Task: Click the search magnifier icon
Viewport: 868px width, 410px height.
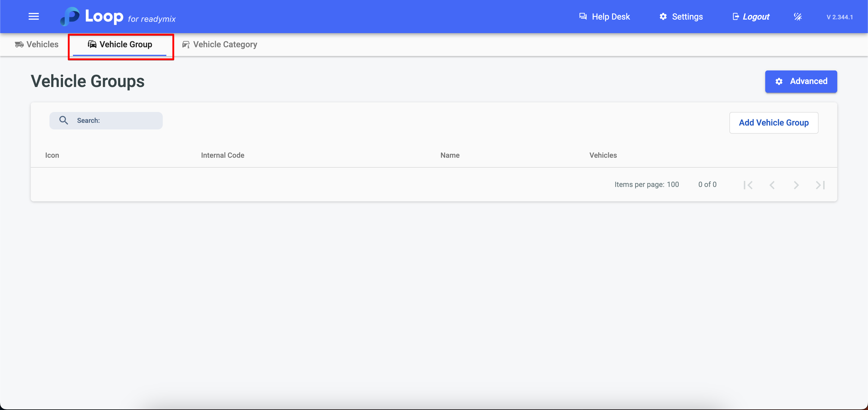Action: (63, 120)
